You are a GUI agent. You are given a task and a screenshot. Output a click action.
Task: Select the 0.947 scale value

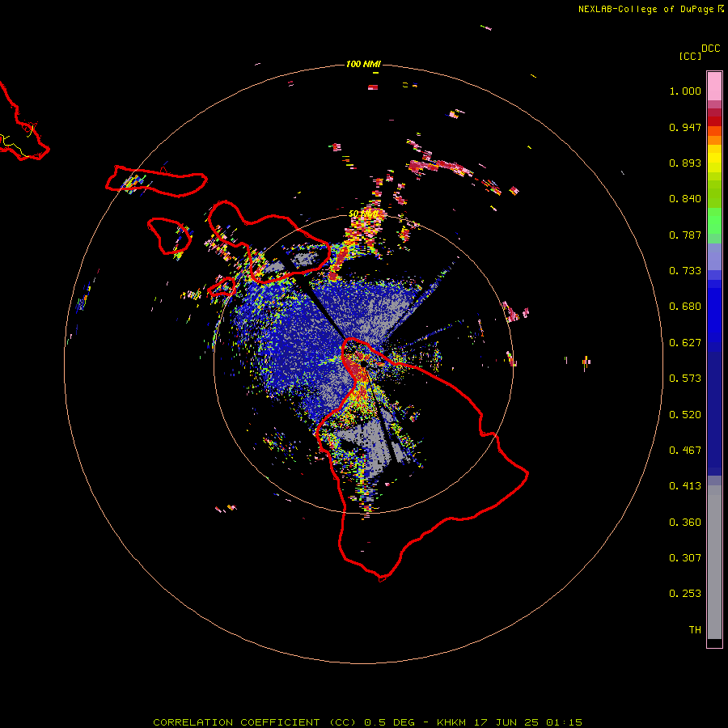tap(685, 127)
